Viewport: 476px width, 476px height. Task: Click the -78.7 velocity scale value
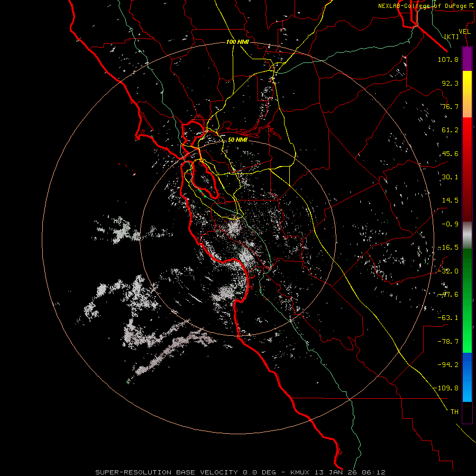point(448,342)
